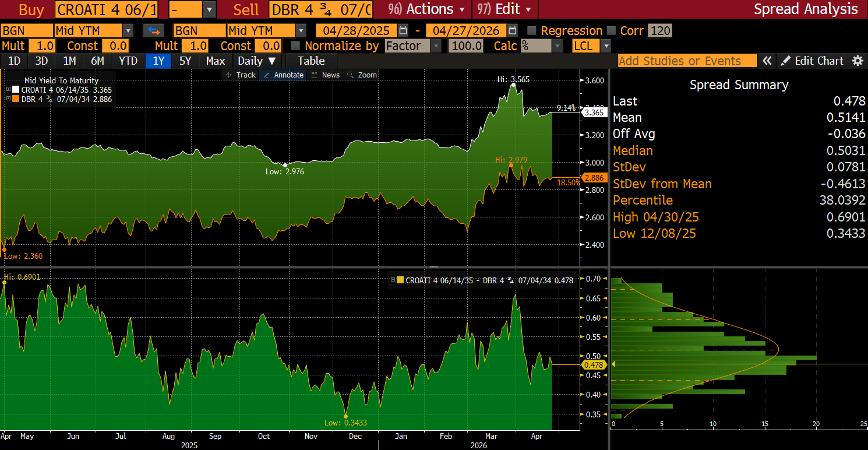
Task: Click the swap securities arrows icon
Action: (x=154, y=31)
